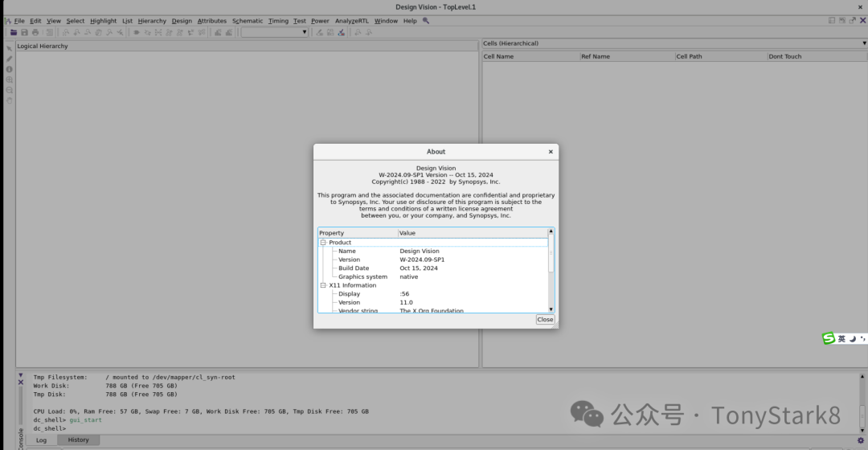
Task: Collapse the X11 Information tree node
Action: pos(323,285)
